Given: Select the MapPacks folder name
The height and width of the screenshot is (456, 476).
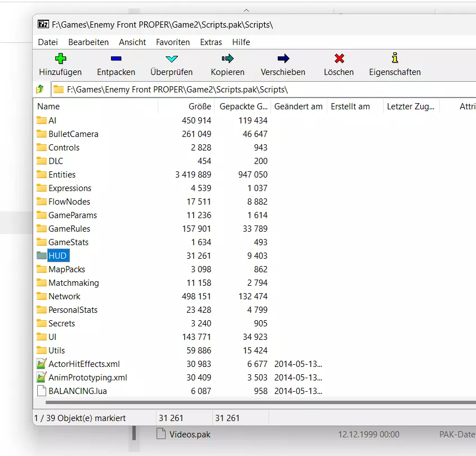Looking at the screenshot, I should point(67,269).
